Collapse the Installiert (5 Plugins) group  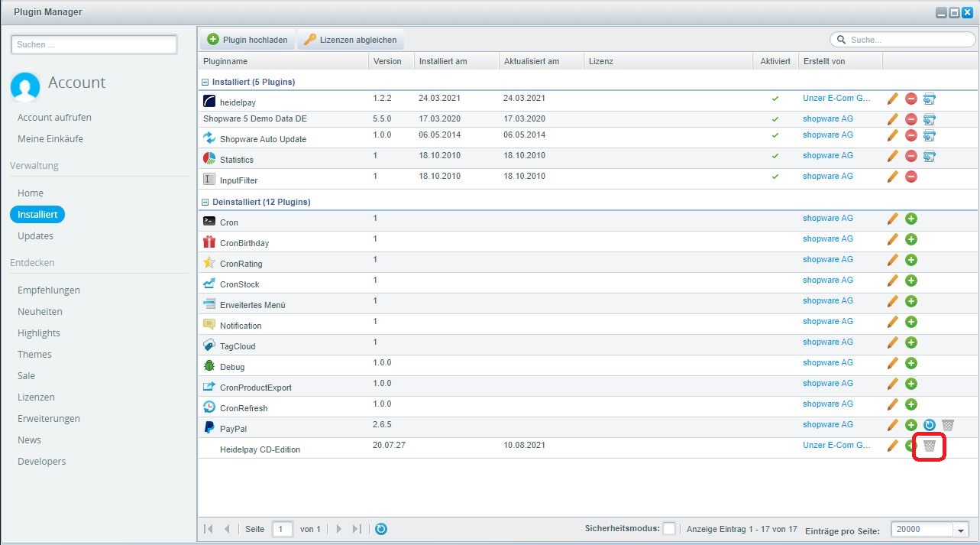[x=205, y=82]
